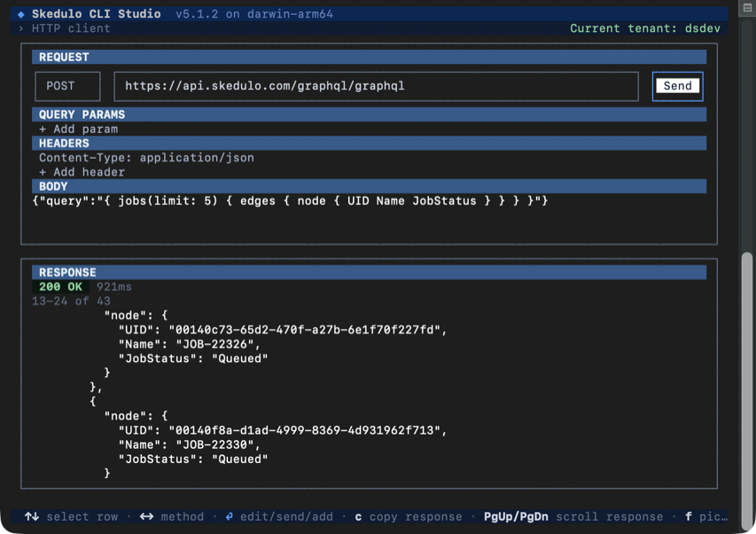
Task: Click the Skedulo CLI Studio title
Action: [97, 14]
